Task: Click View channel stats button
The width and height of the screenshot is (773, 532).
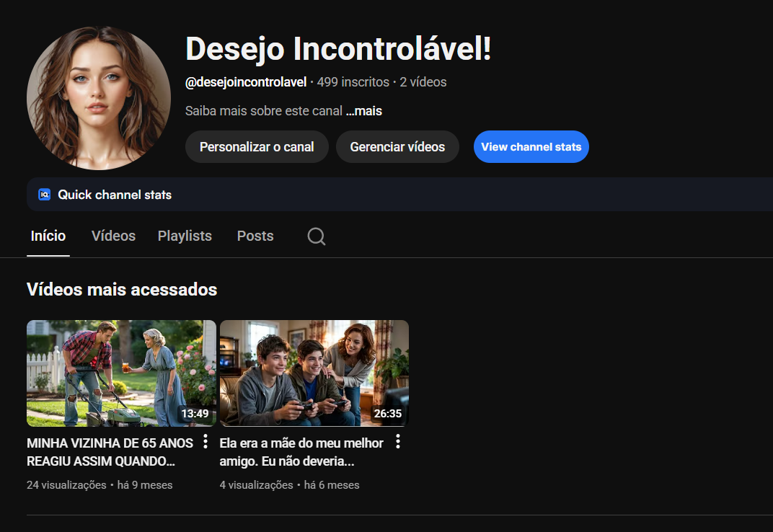Action: click(531, 147)
